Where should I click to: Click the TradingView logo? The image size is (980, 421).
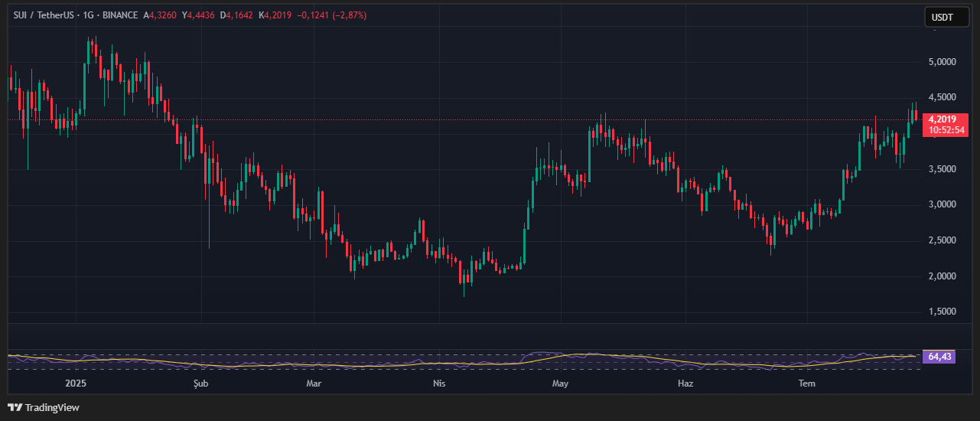[x=44, y=407]
